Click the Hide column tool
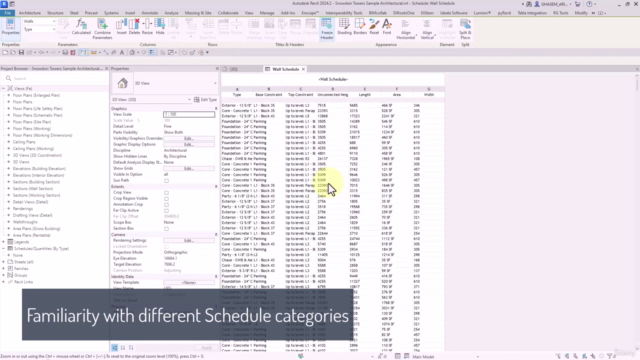Image resolution: width=640 pixels, height=360 pixels. point(160,27)
